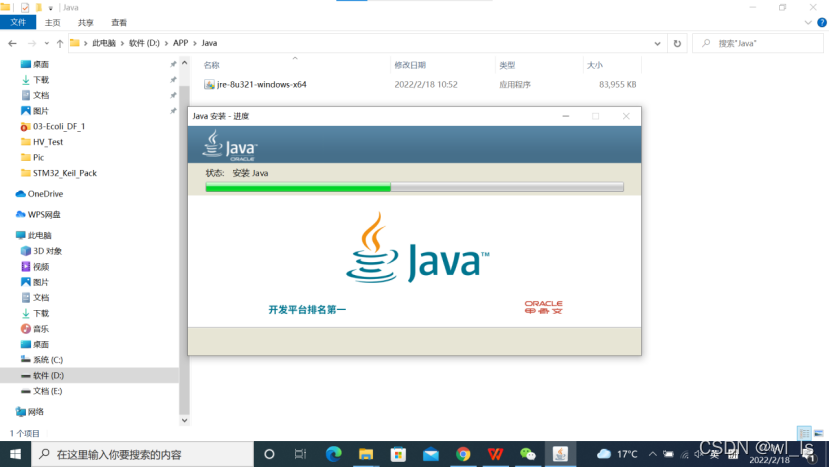Switch to the 查看 ribbon tab

click(x=119, y=23)
